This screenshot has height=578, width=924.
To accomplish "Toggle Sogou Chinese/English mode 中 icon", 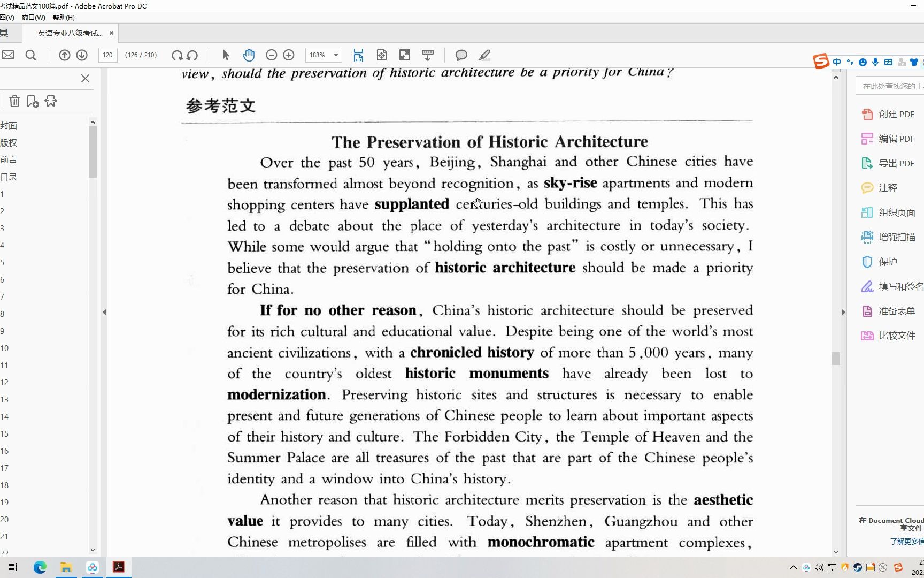I will click(837, 62).
